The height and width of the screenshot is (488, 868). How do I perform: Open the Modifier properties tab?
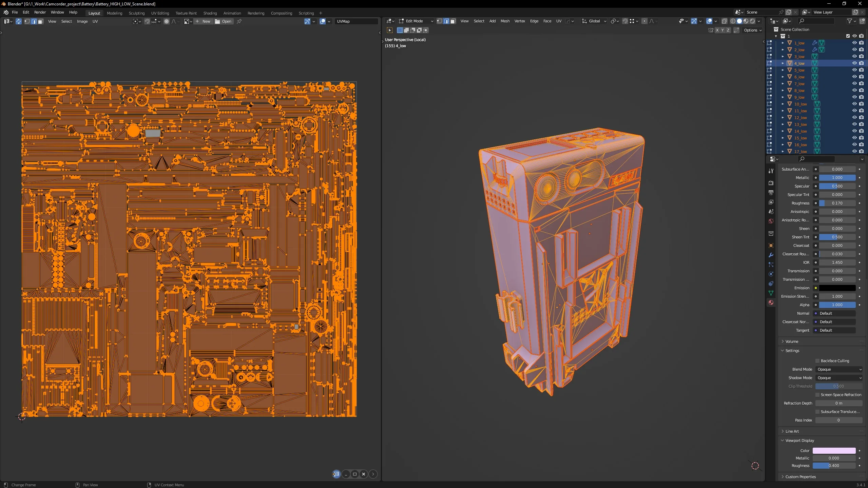point(771,255)
